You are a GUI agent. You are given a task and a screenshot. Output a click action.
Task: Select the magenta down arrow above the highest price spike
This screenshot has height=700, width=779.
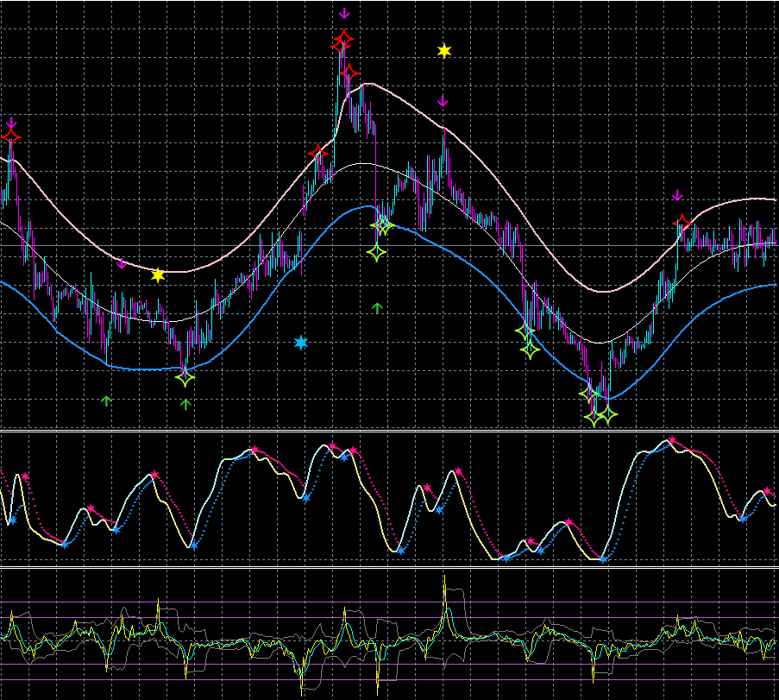pyautogui.click(x=344, y=14)
